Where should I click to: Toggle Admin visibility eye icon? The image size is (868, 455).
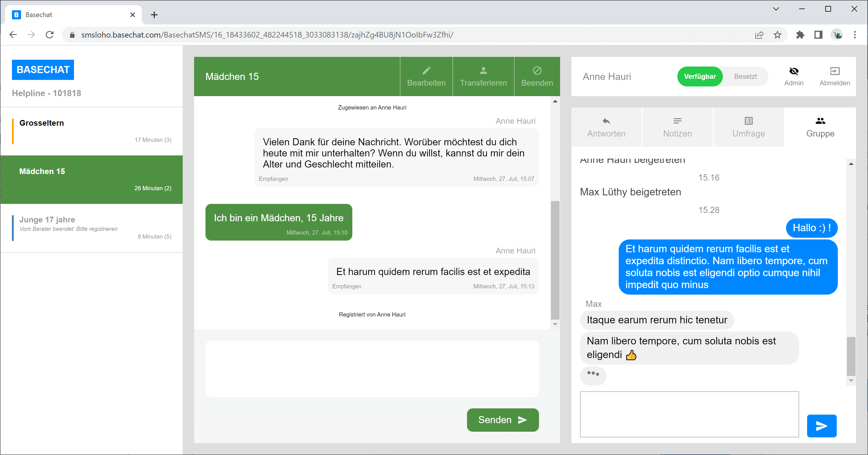(793, 71)
